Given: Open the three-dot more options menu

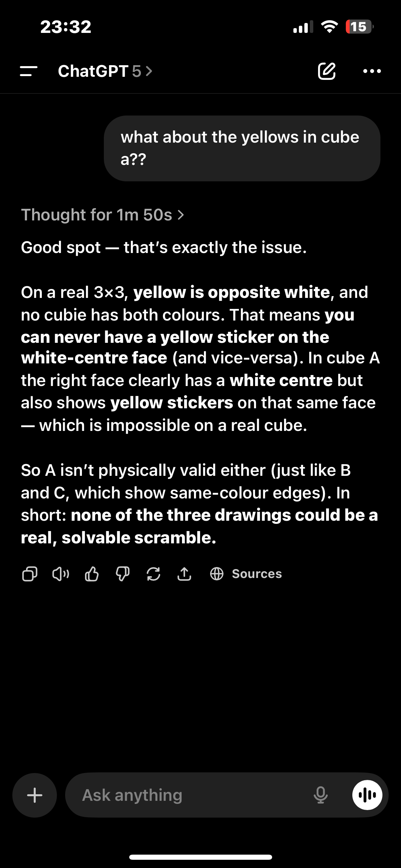Looking at the screenshot, I should pyautogui.click(x=372, y=71).
